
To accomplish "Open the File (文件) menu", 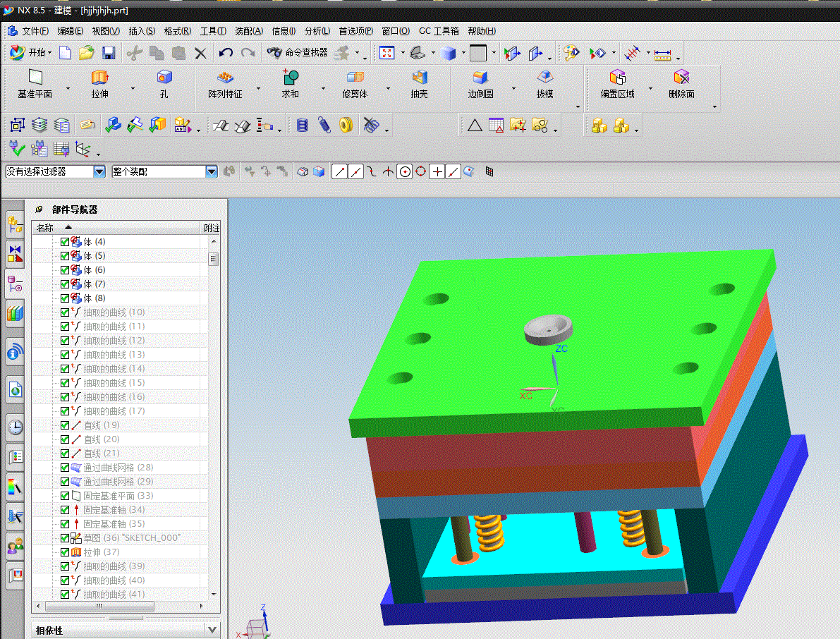I will [35, 31].
